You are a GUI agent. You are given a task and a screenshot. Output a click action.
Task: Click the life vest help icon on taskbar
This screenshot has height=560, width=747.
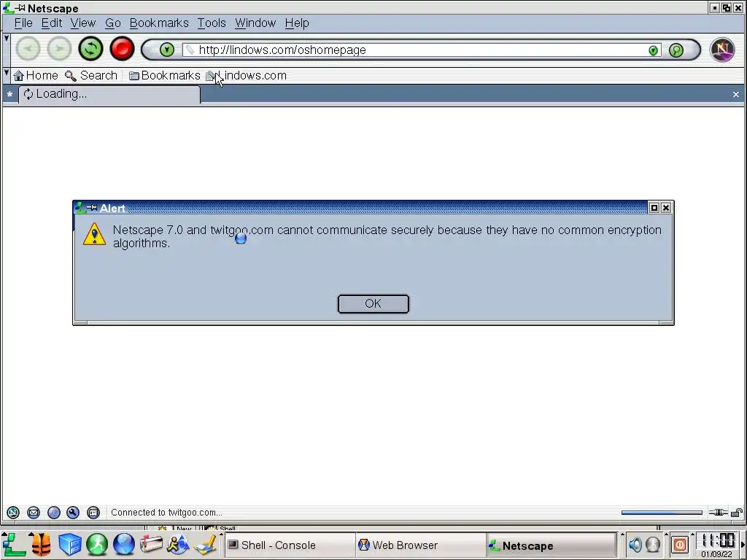click(x=41, y=544)
